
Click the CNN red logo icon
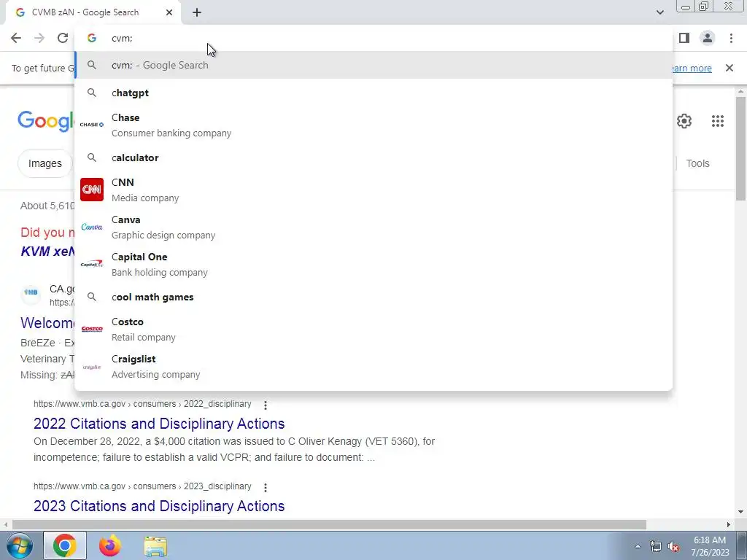92,190
